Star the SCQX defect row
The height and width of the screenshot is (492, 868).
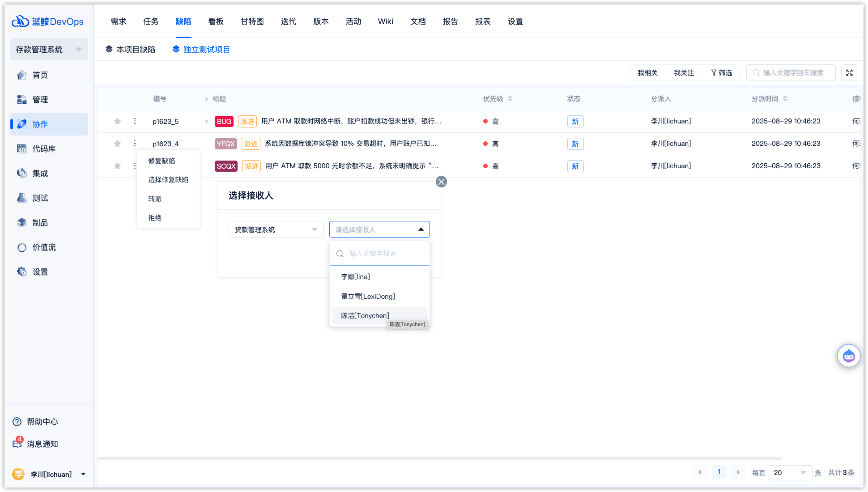[x=117, y=166]
